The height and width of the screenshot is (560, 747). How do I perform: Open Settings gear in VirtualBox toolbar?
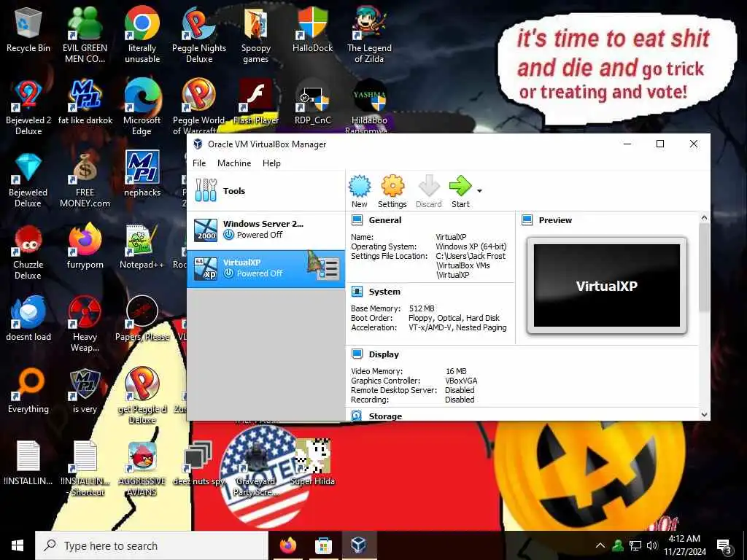[x=392, y=192]
